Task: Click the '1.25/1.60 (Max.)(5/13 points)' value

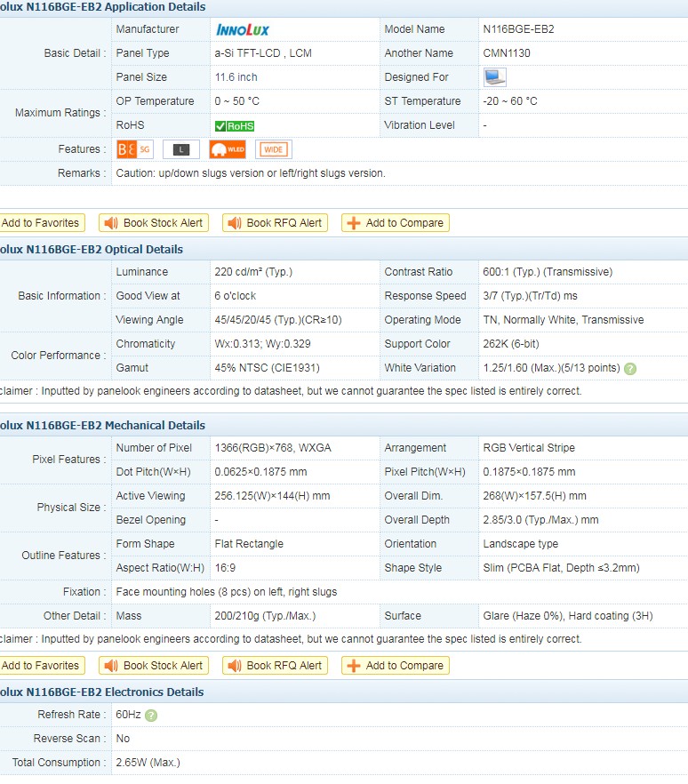Action: [551, 367]
